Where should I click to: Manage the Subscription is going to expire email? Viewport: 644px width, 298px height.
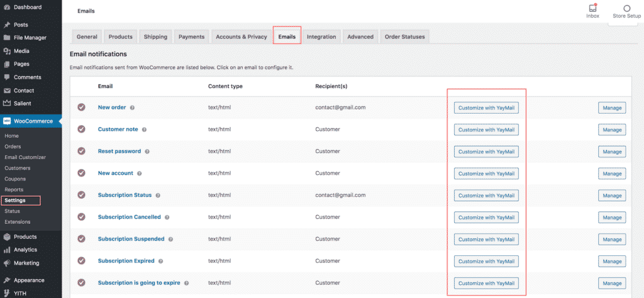(612, 283)
